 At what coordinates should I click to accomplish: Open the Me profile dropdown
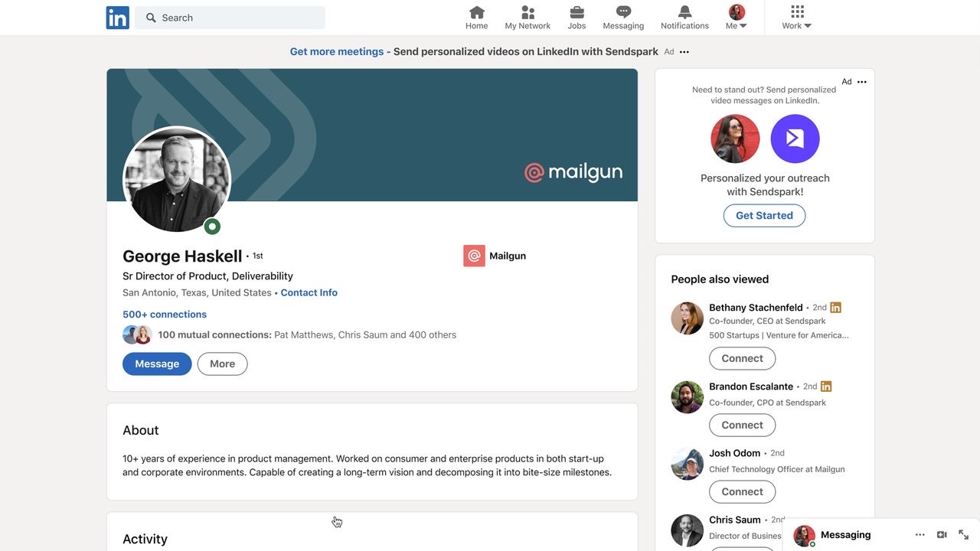(x=737, y=18)
